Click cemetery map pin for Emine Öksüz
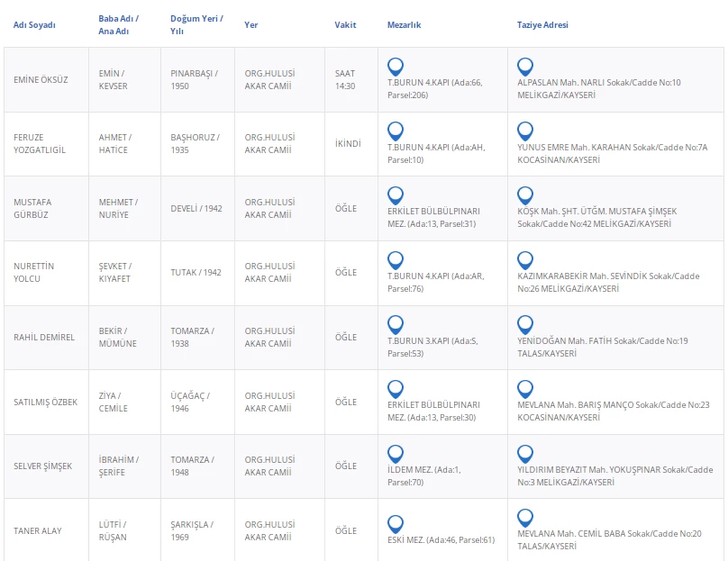 coord(395,67)
